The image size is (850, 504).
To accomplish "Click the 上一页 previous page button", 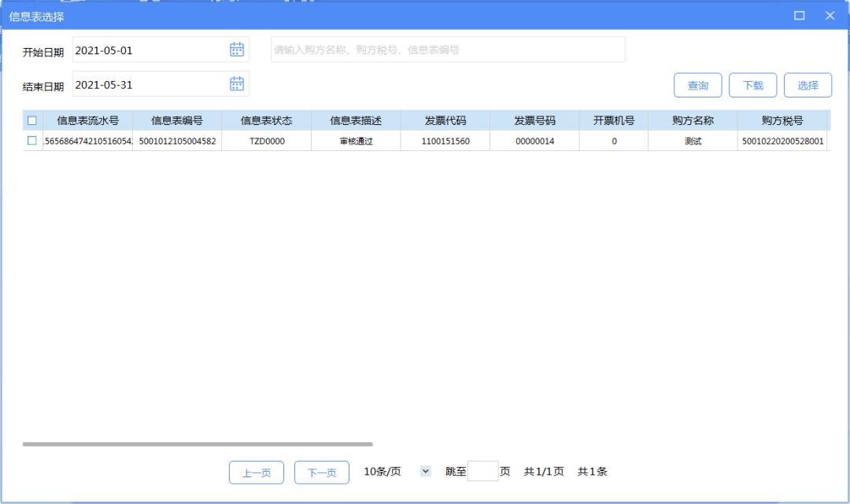I will point(256,472).
